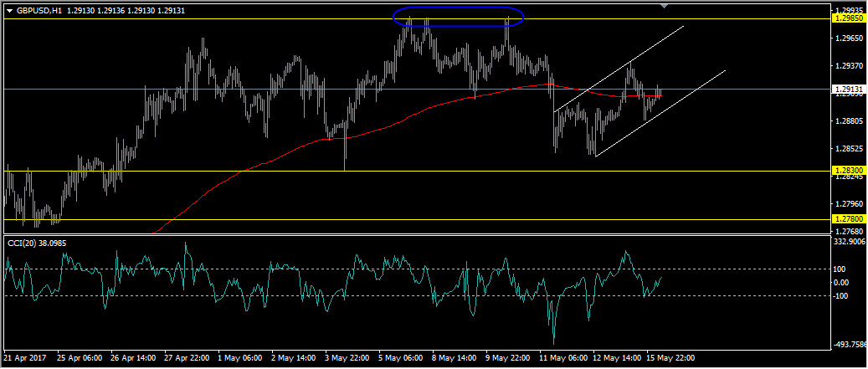
Task: Click the 9 May 22:00 time label
Action: click(x=508, y=358)
